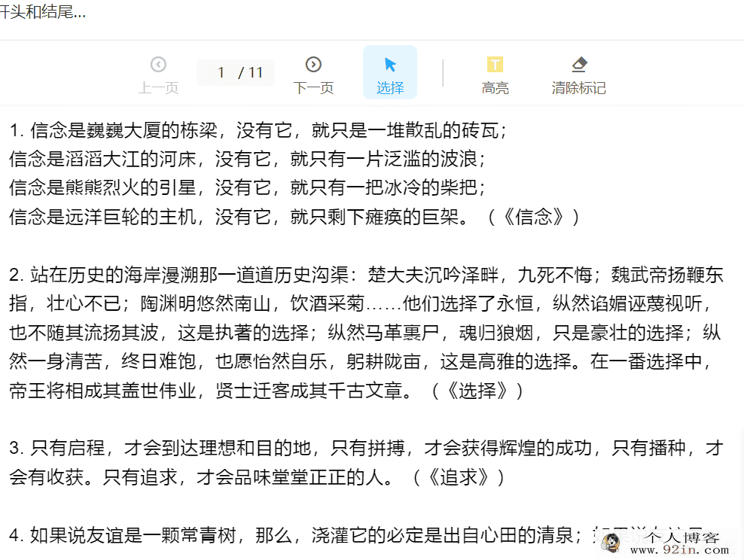
Task: Click the line starting 指，壮心不已
Action: tap(361, 303)
